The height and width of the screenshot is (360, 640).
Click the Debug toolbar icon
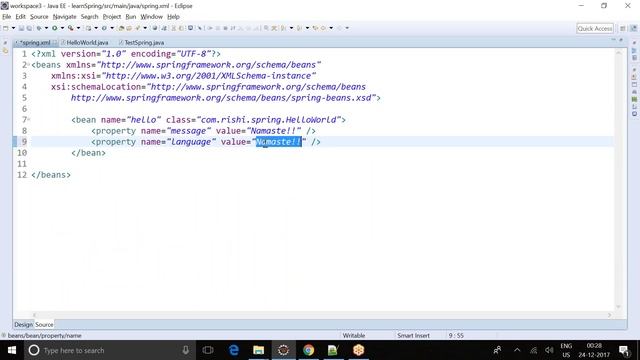(39, 28)
